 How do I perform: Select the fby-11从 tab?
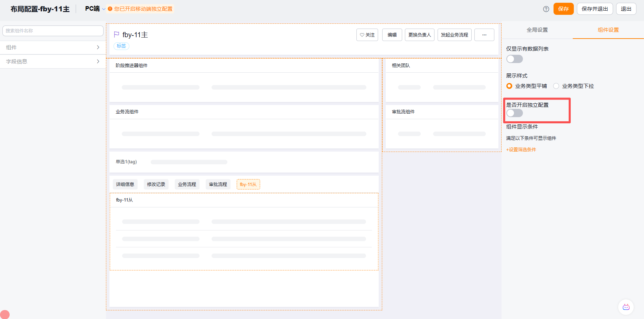tap(248, 184)
